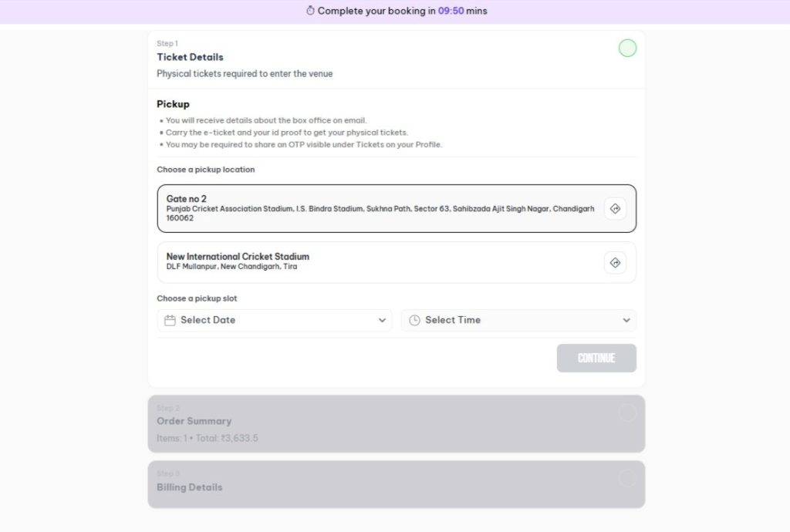Click the directions icon beside Gate no 2
Screen dimensions: 790x532
[615, 207]
